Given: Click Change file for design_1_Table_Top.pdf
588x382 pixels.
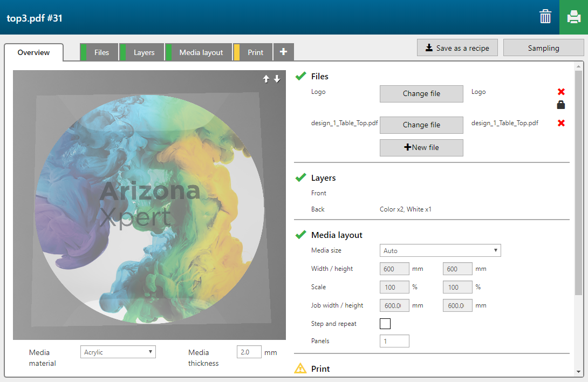Looking at the screenshot, I should (x=421, y=125).
